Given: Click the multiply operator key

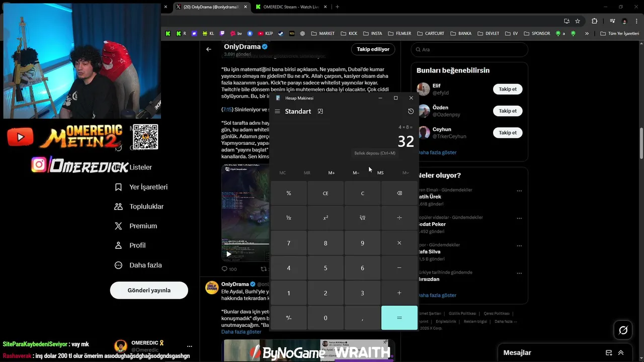Looking at the screenshot, I should 399,243.
